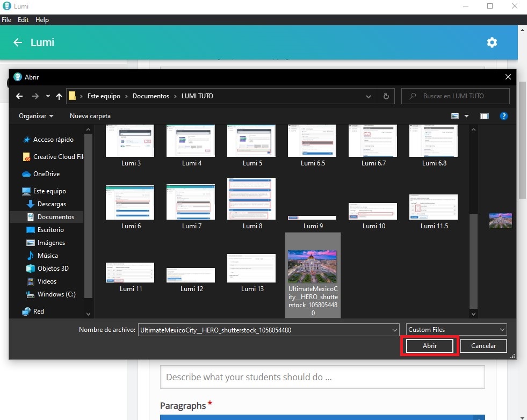Open Descargas folder in sidebar
The width and height of the screenshot is (527, 420).
click(52, 204)
